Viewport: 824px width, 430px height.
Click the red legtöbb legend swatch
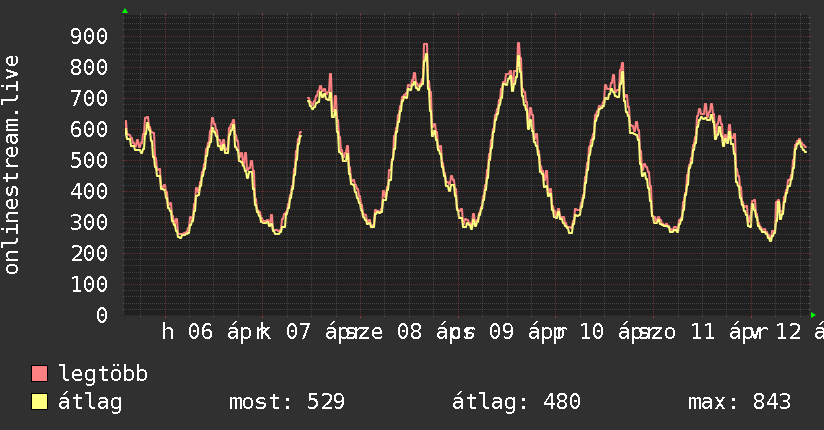(40, 374)
